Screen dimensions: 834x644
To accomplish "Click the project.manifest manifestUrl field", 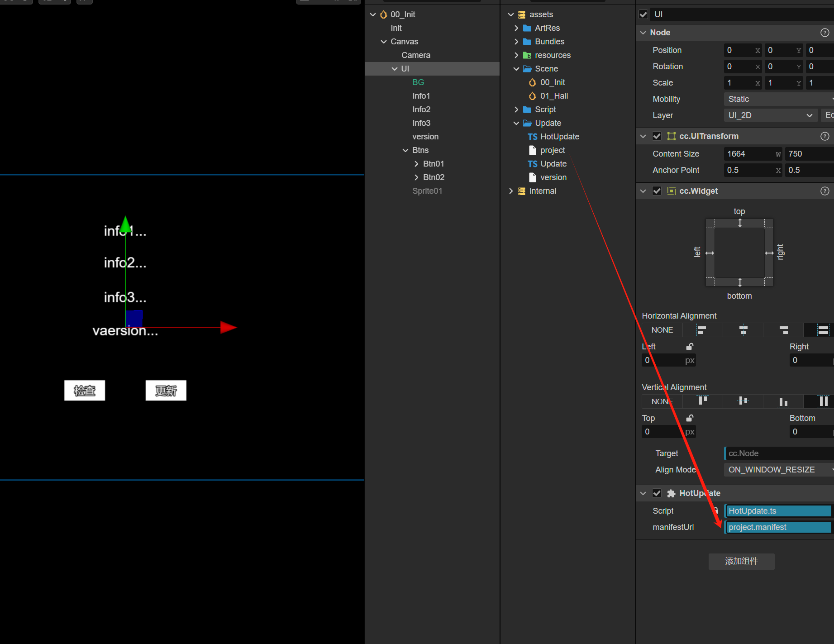I will 778,527.
